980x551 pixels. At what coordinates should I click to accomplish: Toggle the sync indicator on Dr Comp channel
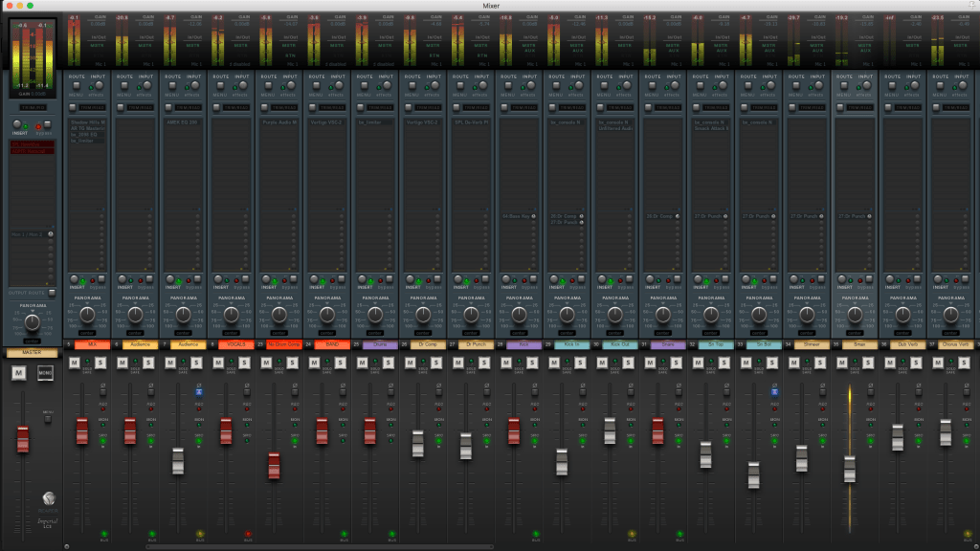point(438,440)
